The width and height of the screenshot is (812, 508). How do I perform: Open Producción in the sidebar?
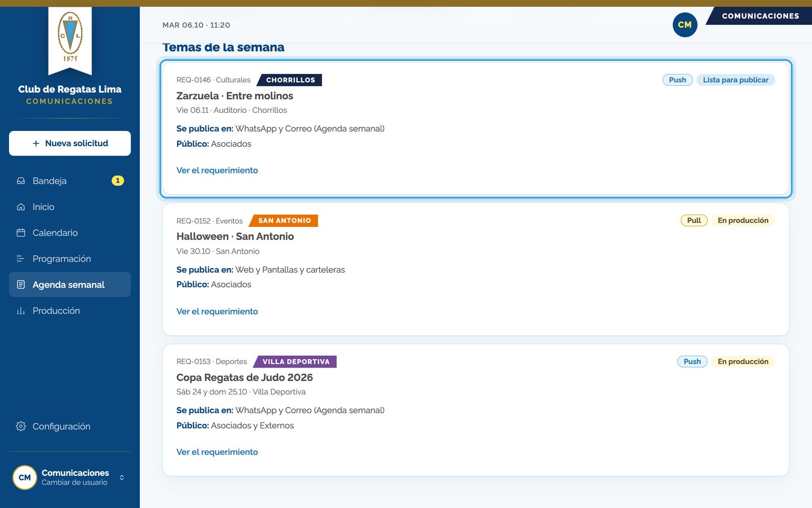70,310
